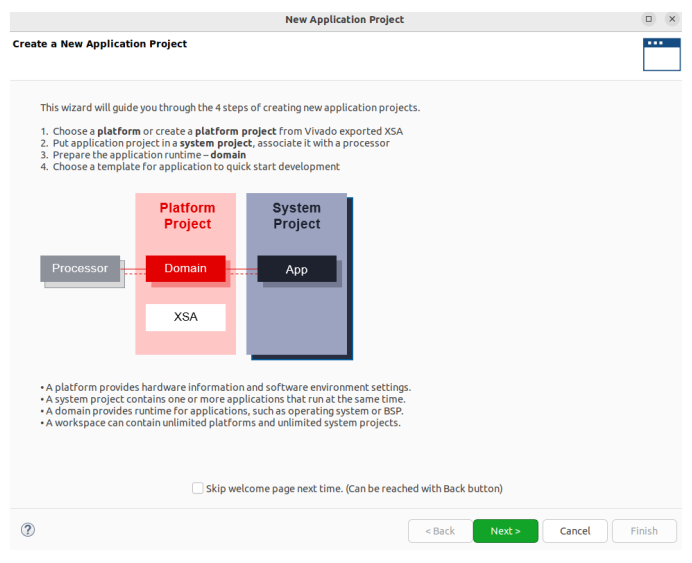Click the 'Create a New Application Project' heading
The height and width of the screenshot is (563, 692).
100,44
